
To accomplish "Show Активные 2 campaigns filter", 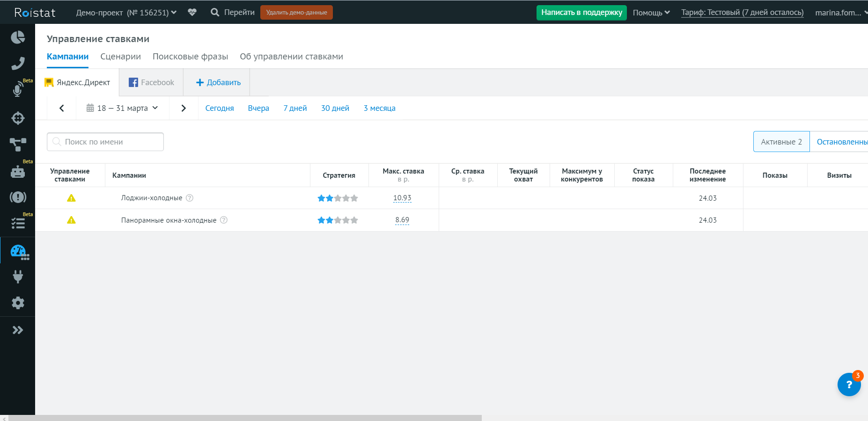I will [781, 142].
